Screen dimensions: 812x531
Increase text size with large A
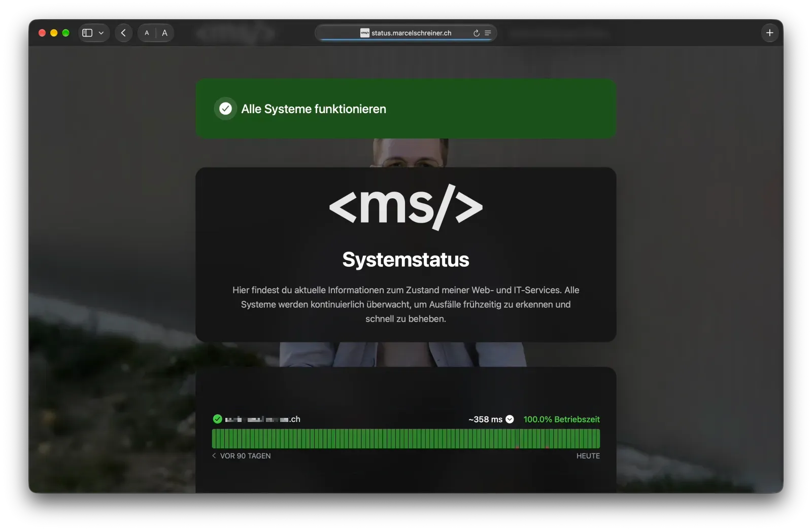click(x=164, y=33)
